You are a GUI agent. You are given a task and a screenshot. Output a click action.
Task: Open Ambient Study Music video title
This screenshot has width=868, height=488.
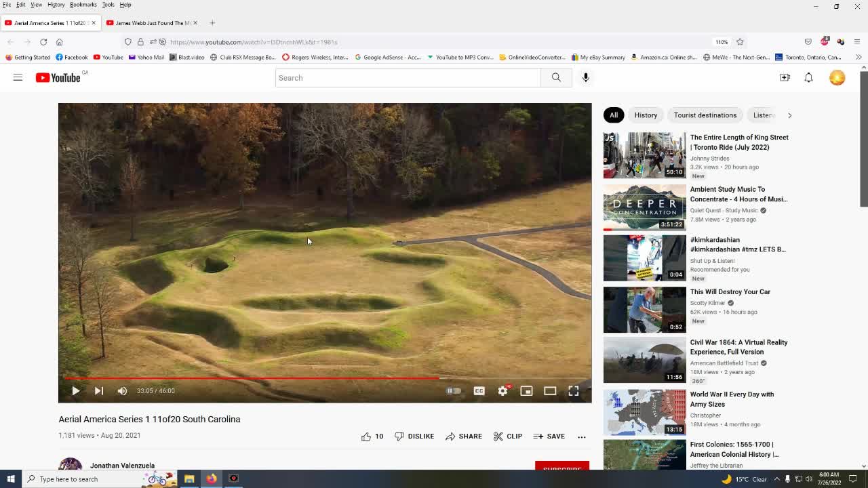pos(738,194)
